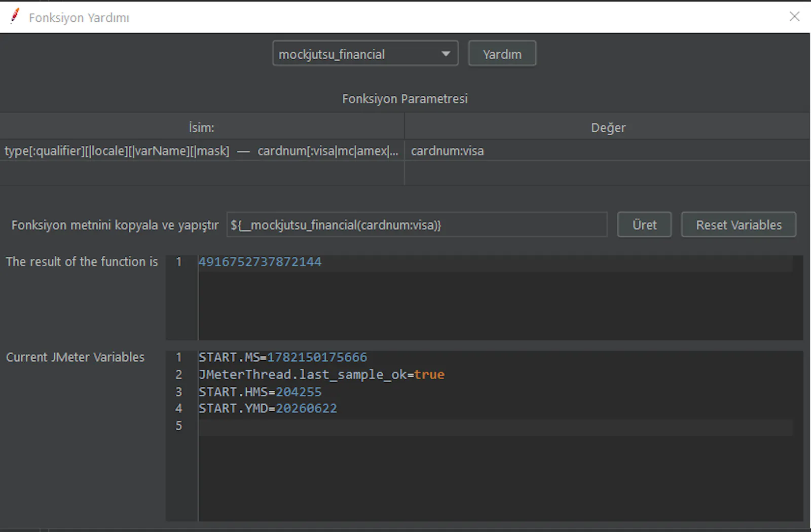Click the START.YMD=20260622 line

click(x=268, y=408)
